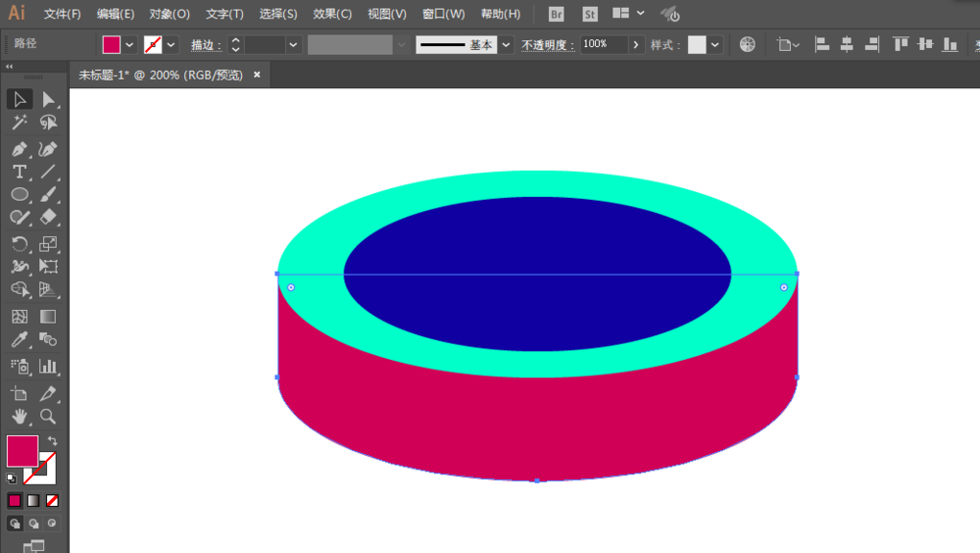Select the Zoom magnifier tool
980x553 pixels.
click(48, 417)
